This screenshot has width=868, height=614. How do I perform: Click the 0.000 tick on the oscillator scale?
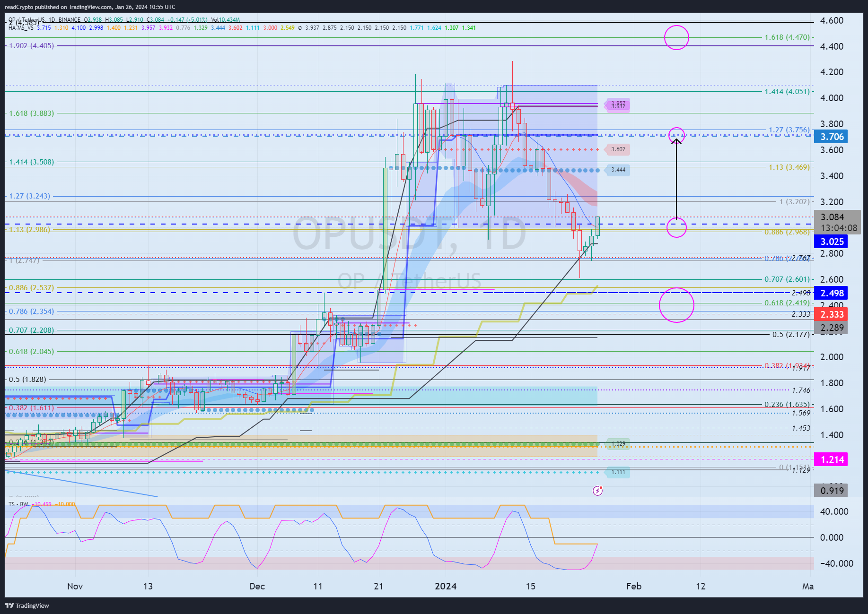[832, 537]
